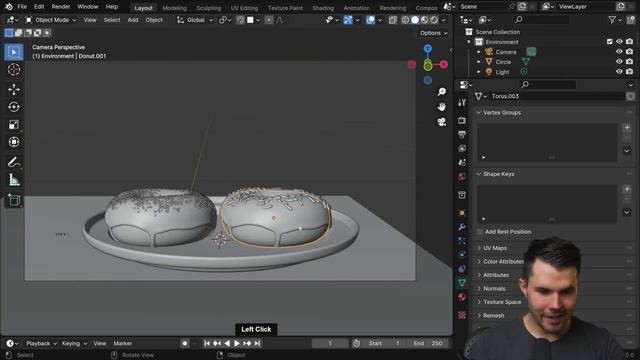Select the Select Box tool
Image resolution: width=640 pixels, height=360 pixels.
(x=14, y=52)
